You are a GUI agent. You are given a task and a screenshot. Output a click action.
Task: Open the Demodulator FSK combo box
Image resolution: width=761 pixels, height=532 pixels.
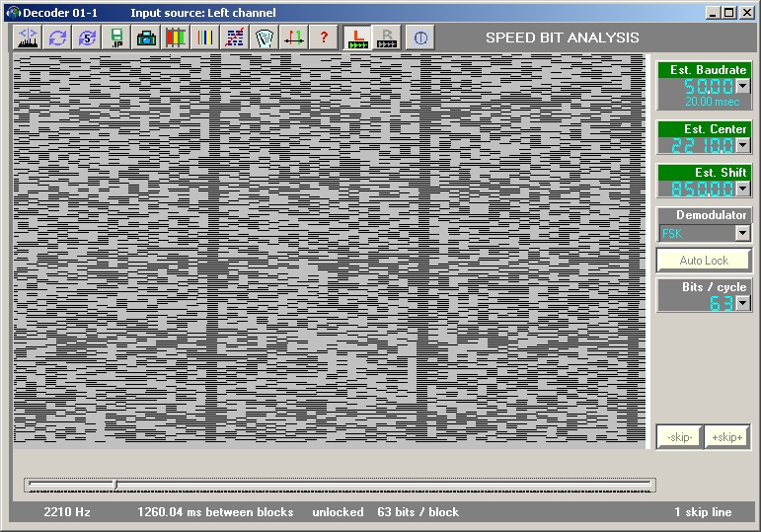[742, 233]
